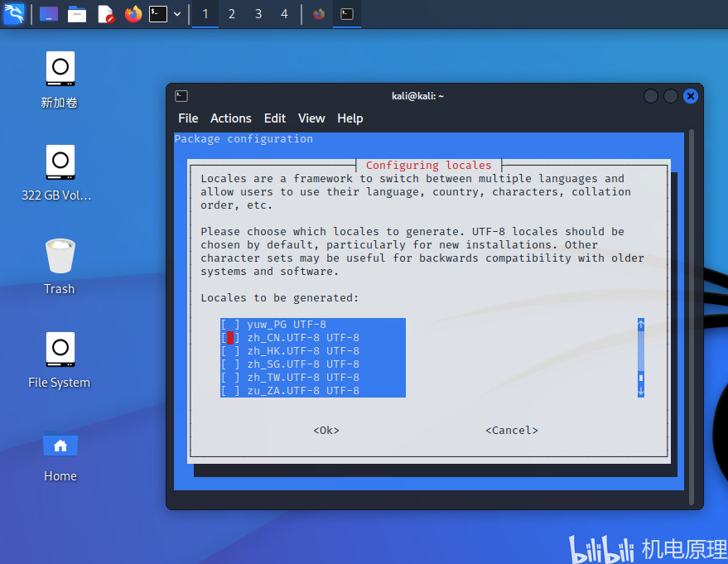Click the "Locales to be generated:" label

(x=279, y=298)
